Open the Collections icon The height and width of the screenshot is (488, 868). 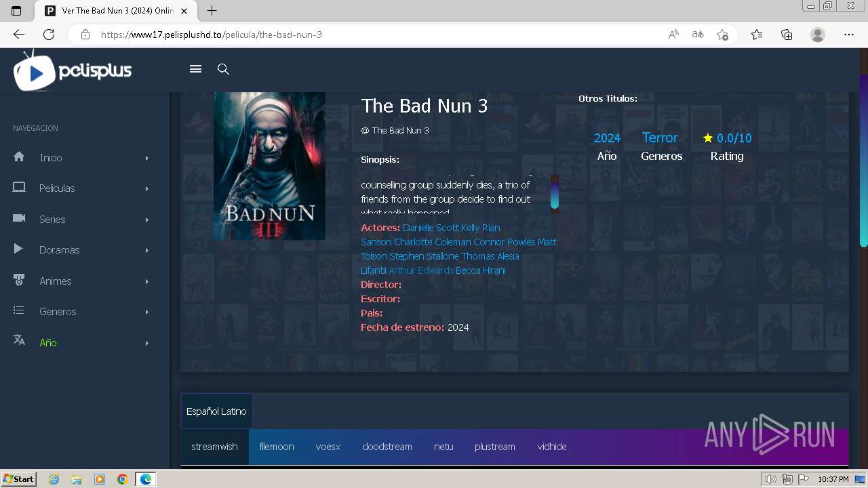pyautogui.click(x=787, y=35)
